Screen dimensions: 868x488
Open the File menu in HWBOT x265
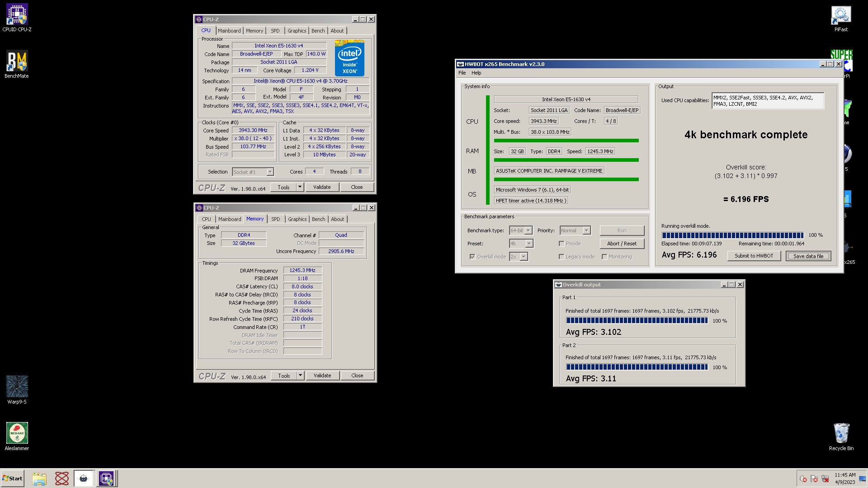pos(462,73)
